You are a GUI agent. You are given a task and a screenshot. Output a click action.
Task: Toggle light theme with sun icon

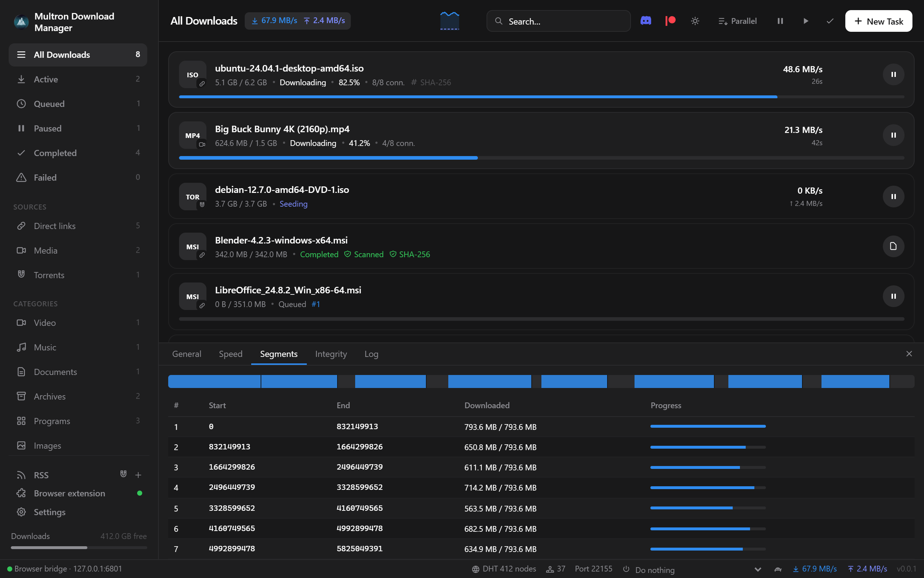click(695, 21)
